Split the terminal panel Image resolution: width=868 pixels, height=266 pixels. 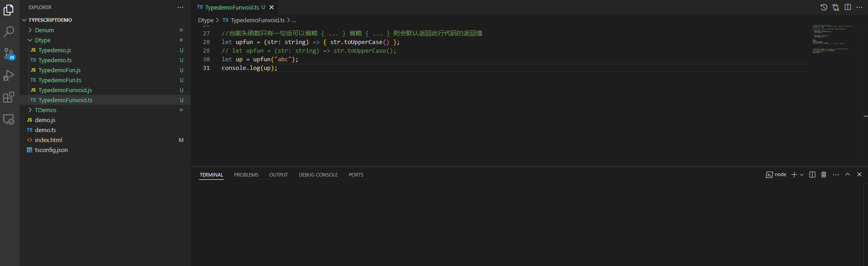[x=812, y=175]
